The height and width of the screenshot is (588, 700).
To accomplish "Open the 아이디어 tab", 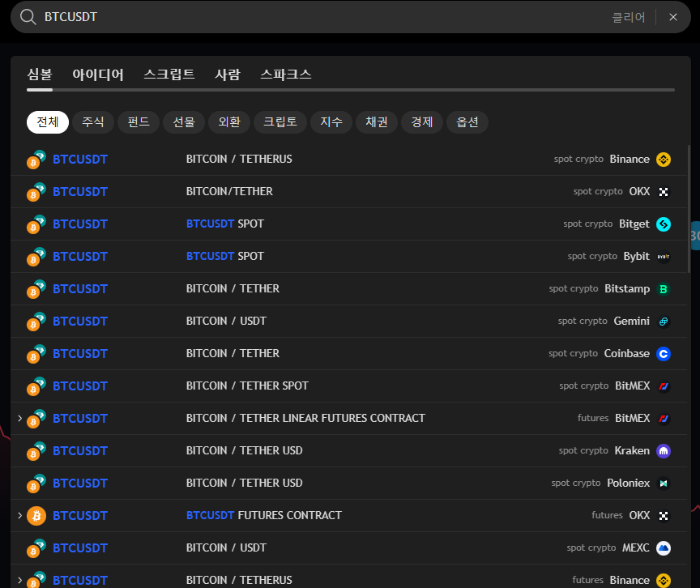I will coord(98,74).
